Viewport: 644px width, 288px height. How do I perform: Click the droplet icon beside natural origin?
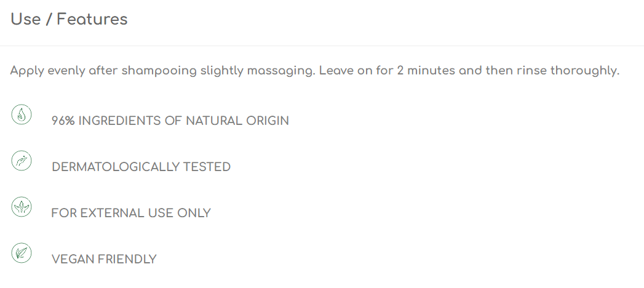click(x=22, y=114)
